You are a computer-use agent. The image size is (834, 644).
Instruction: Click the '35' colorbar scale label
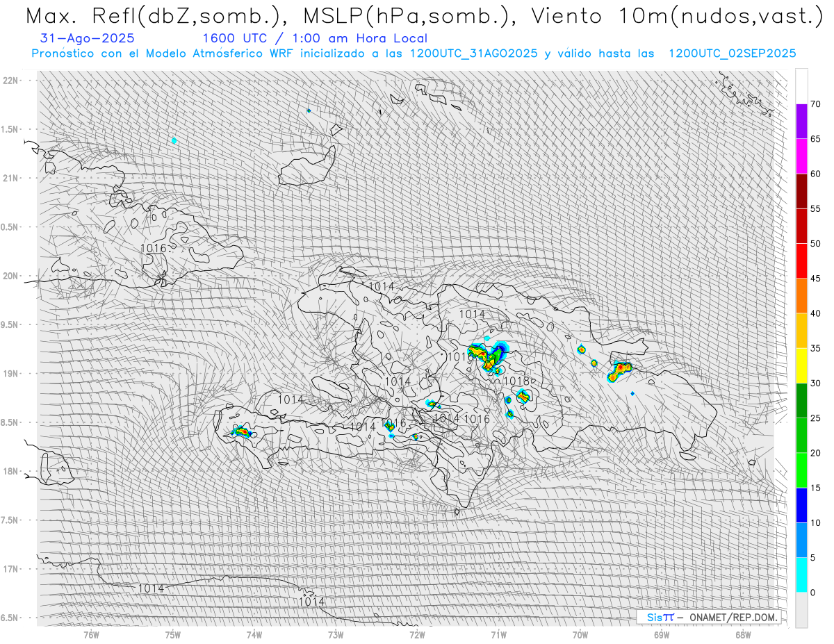coord(816,348)
